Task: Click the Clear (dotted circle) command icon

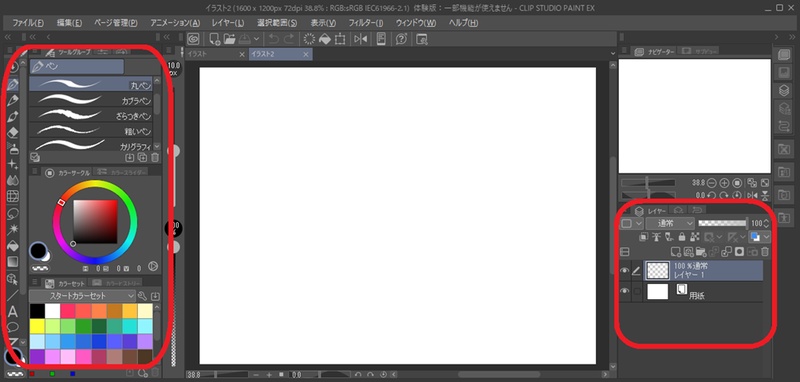Action: point(309,39)
